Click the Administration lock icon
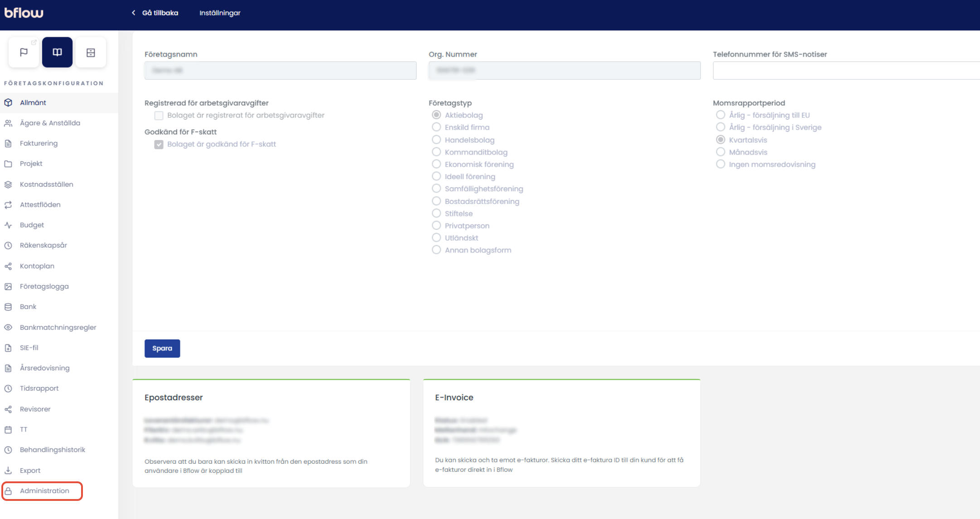Image resolution: width=980 pixels, height=519 pixels. tap(8, 491)
